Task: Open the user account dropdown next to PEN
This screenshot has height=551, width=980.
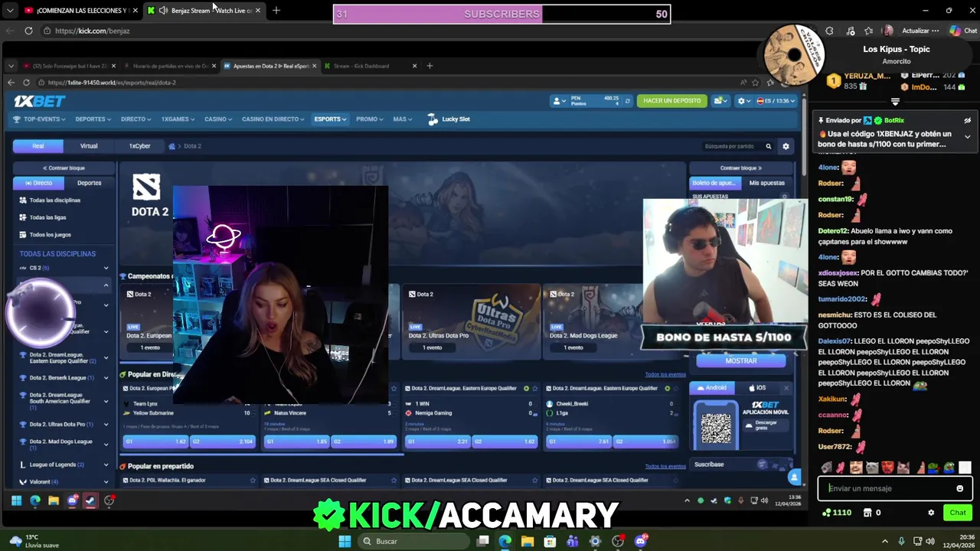Action: tap(559, 101)
